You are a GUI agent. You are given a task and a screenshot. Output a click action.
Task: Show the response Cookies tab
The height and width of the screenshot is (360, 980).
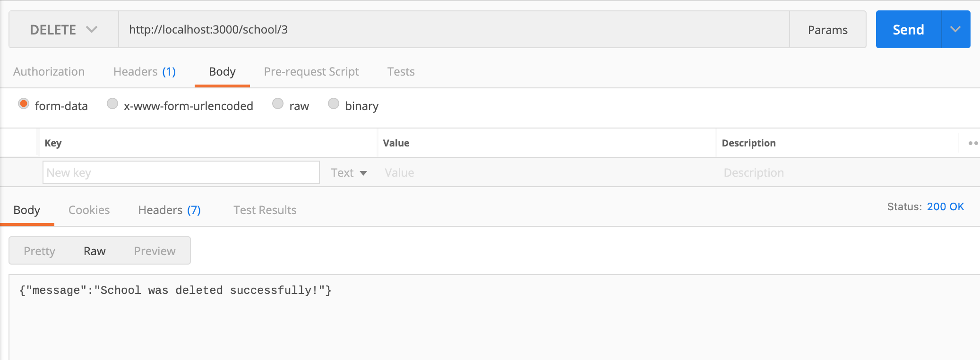tap(89, 210)
